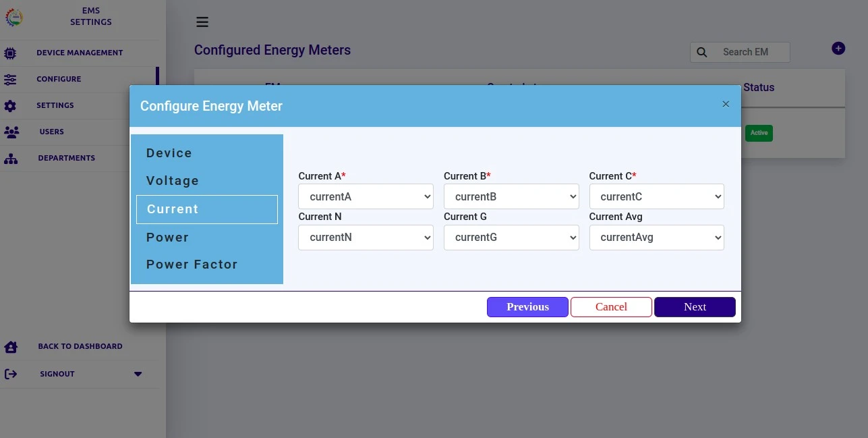Click the Settings gear icon
The width and height of the screenshot is (868, 438).
[x=10, y=106]
